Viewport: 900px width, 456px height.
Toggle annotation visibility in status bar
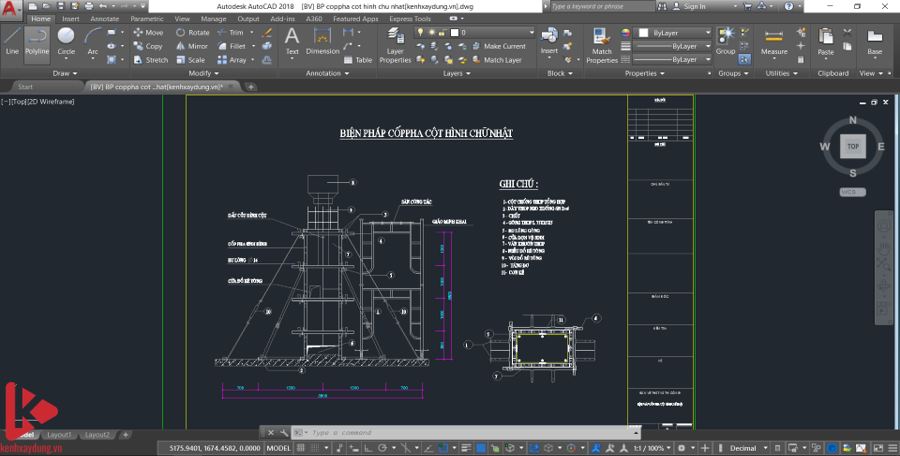pyautogui.click(x=596, y=448)
